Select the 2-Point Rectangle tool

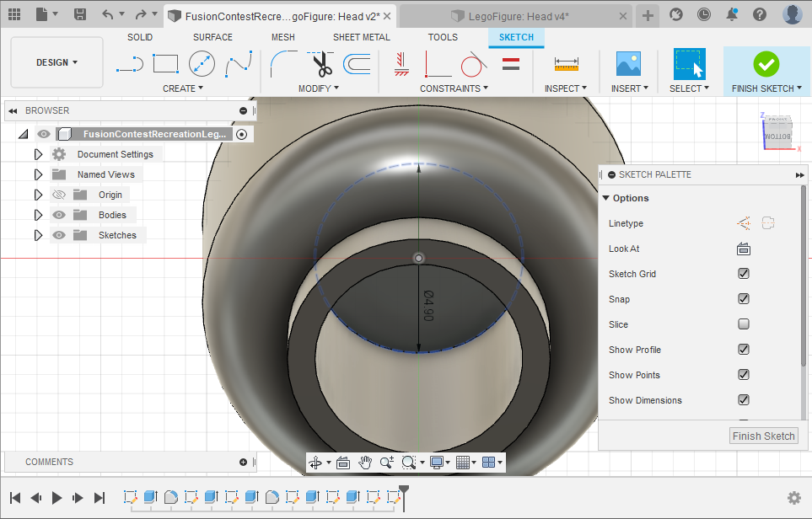pyautogui.click(x=166, y=64)
